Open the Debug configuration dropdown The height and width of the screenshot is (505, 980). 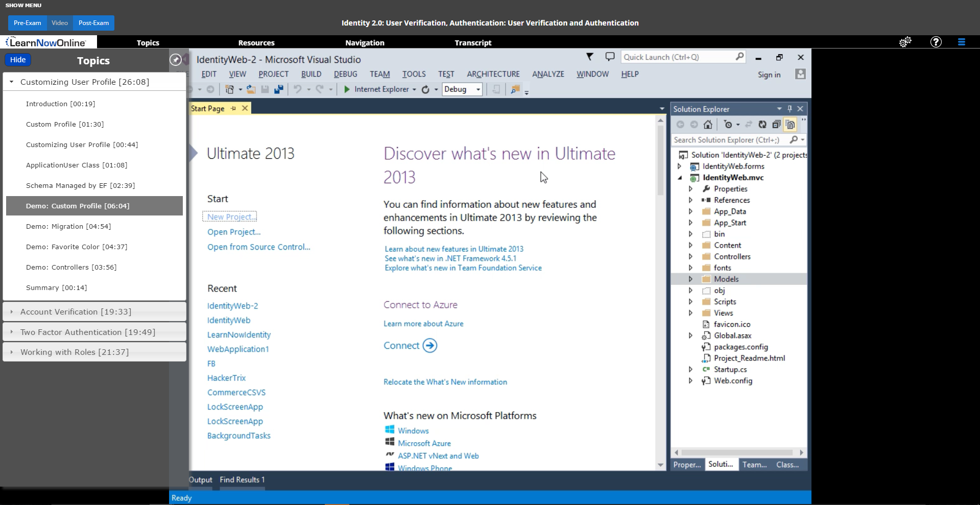[x=478, y=89]
